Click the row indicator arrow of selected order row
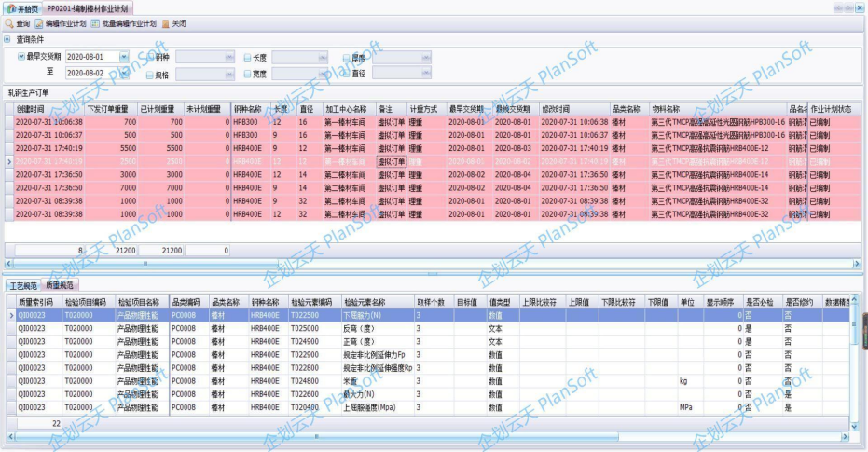 click(x=9, y=161)
